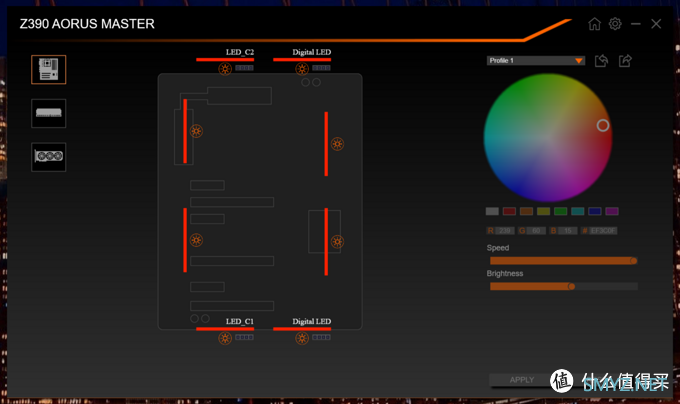Click the hex color code field

603,231
